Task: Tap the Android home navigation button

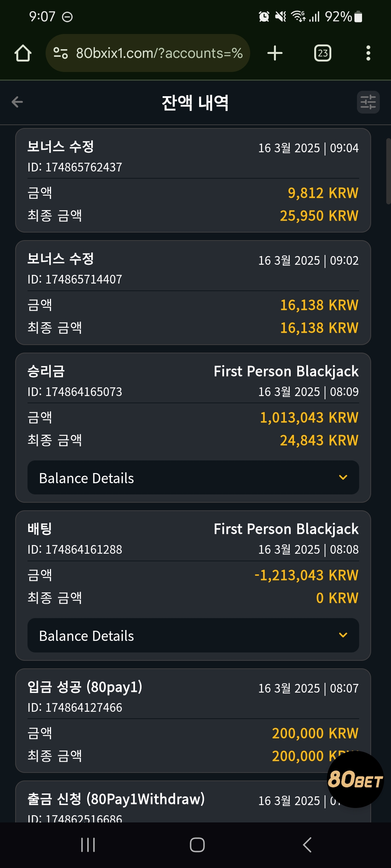Action: (197, 845)
